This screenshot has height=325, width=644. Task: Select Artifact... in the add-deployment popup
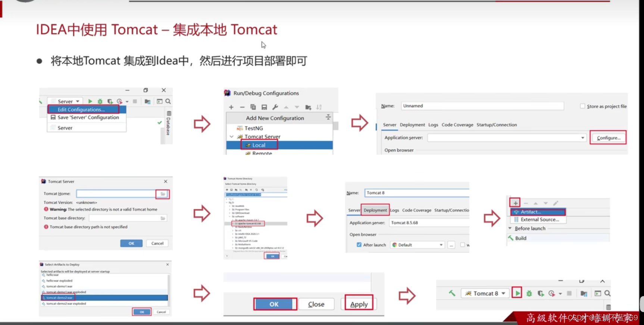click(538, 212)
